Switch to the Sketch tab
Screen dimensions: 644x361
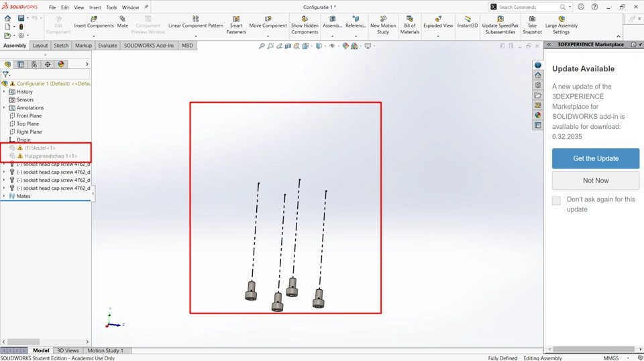pos(61,46)
